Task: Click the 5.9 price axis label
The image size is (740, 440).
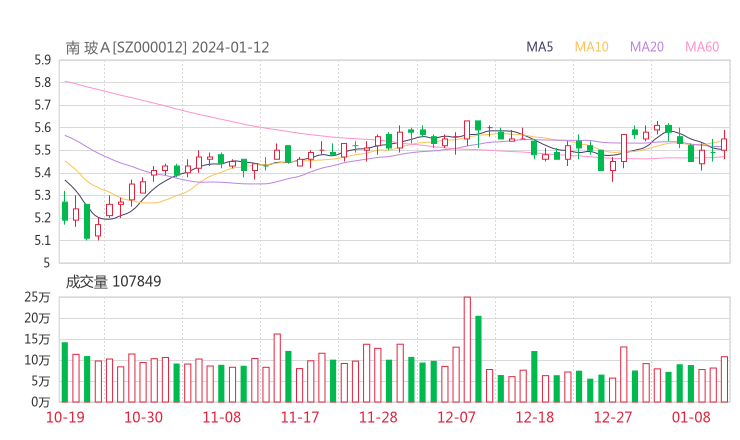Action: [x=42, y=60]
